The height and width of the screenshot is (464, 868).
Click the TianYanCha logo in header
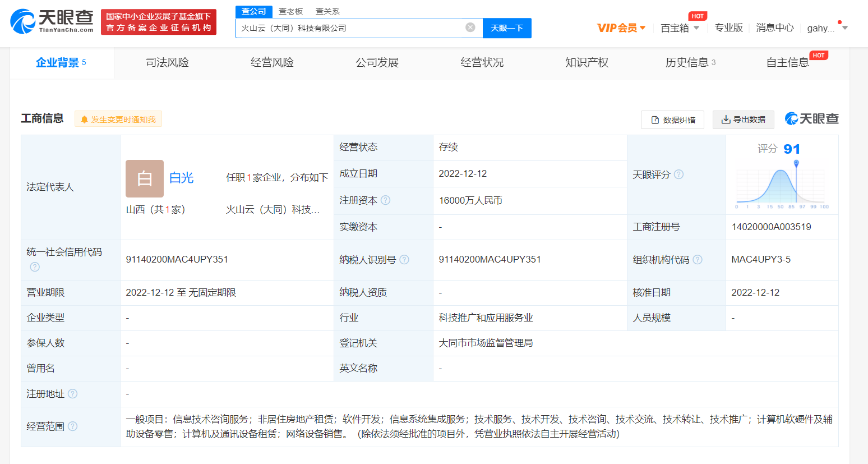tap(52, 21)
